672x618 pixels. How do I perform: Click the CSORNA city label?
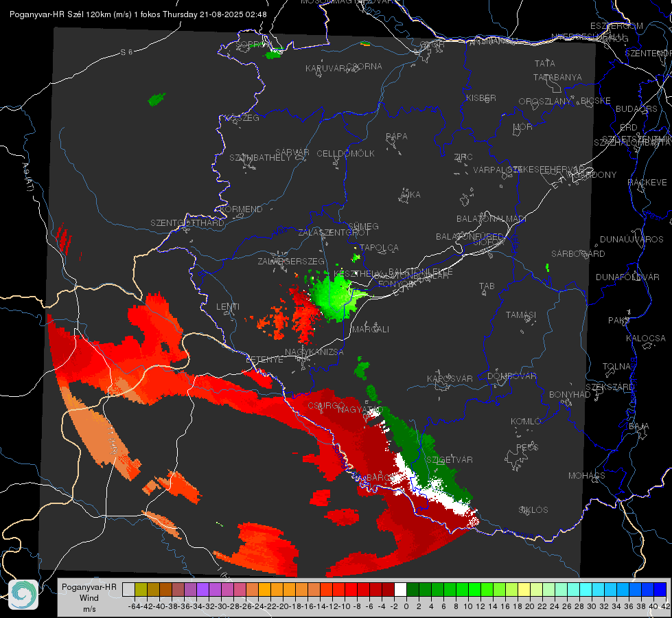[364, 67]
